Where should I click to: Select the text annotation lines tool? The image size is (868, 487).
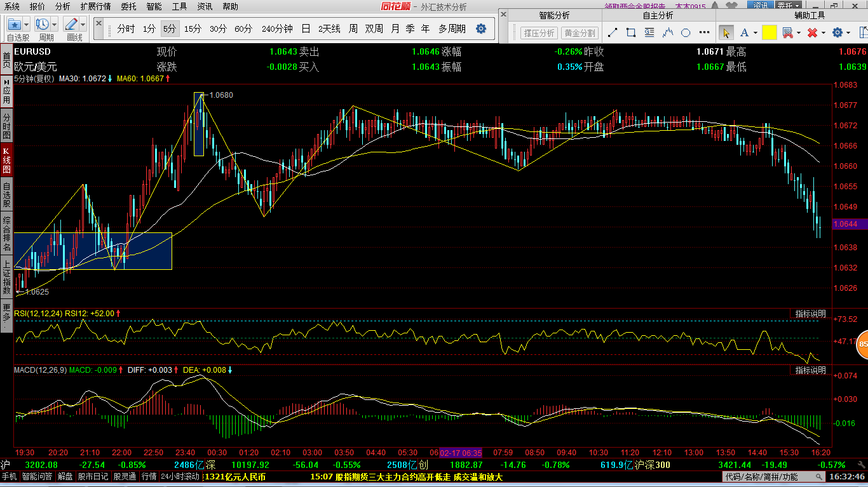(x=649, y=33)
